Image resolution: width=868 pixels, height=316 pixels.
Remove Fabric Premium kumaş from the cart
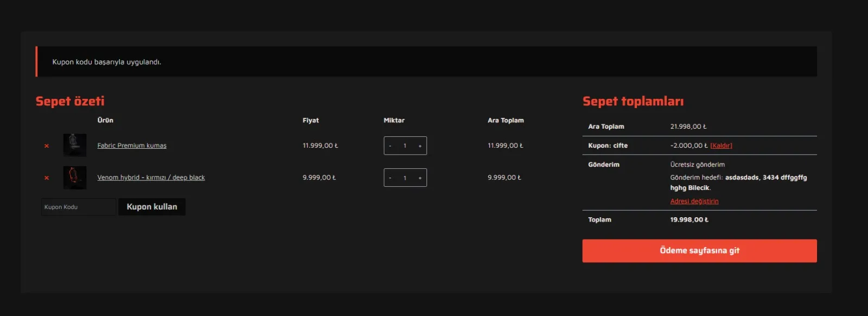point(47,146)
